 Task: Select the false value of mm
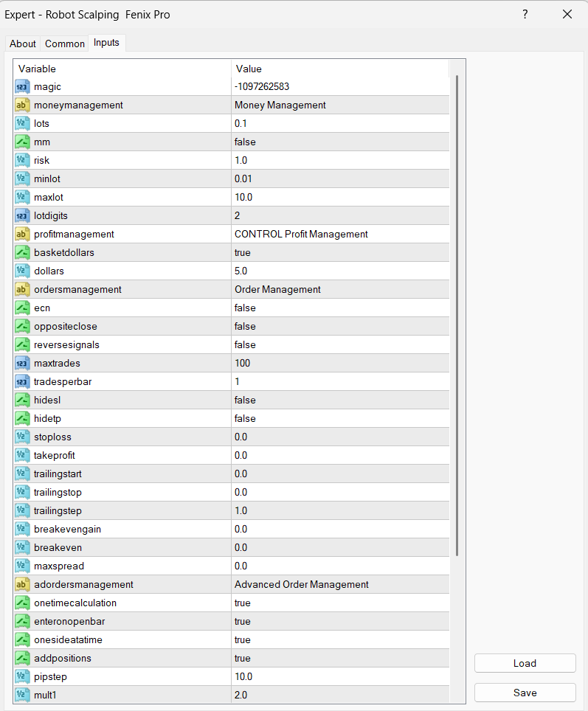coord(245,142)
